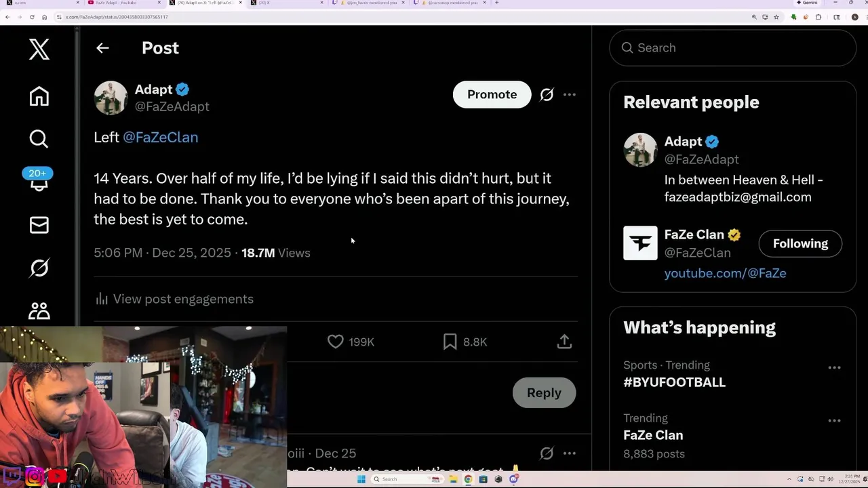Click the Promote button
868x488 pixels.
click(492, 94)
